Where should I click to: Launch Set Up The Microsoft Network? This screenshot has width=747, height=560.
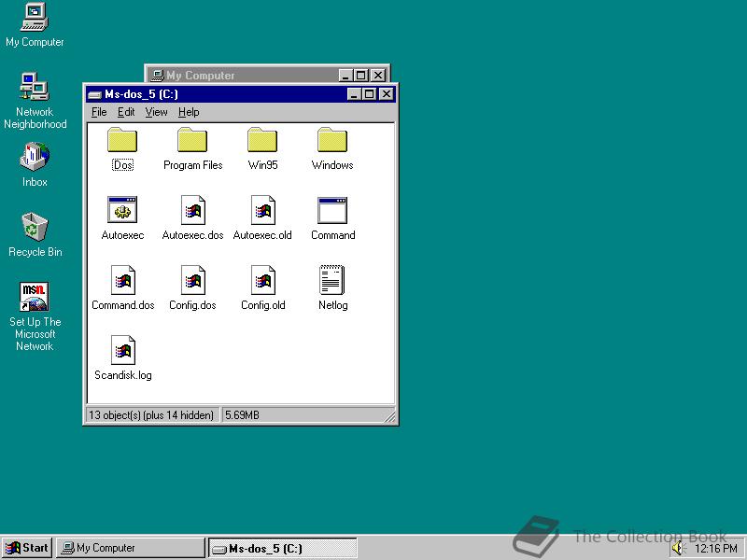click(35, 297)
